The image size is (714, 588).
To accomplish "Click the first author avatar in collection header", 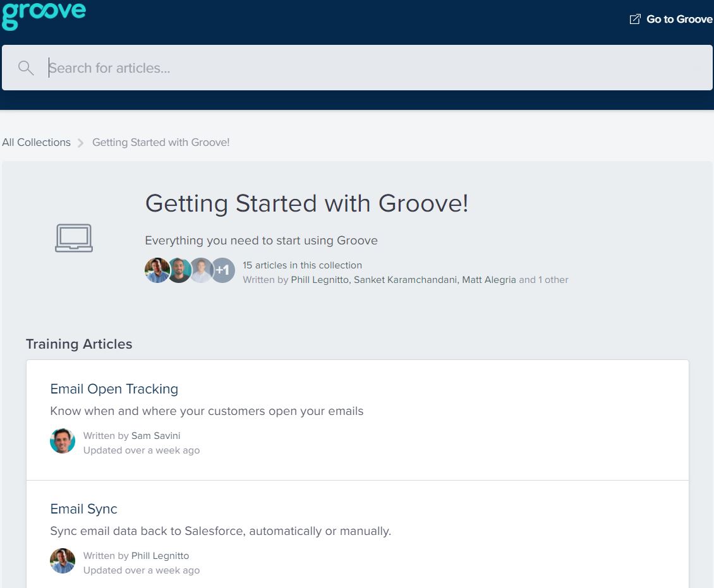I will coord(157,270).
